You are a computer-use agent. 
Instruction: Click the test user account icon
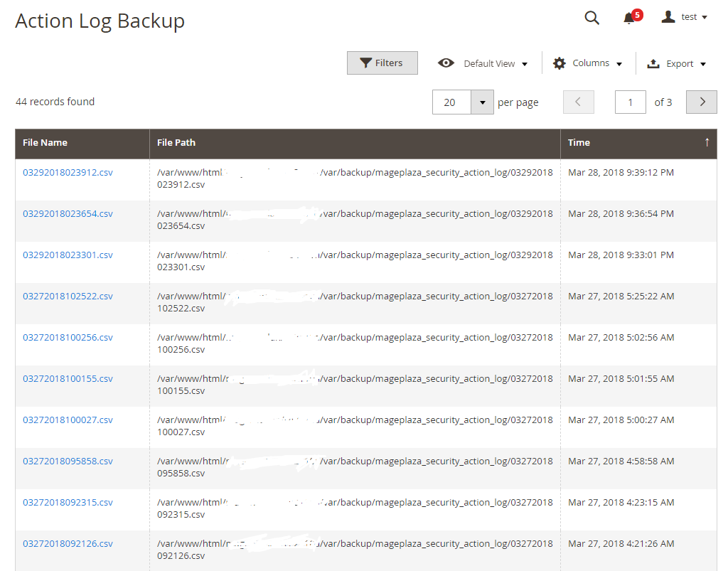click(668, 17)
